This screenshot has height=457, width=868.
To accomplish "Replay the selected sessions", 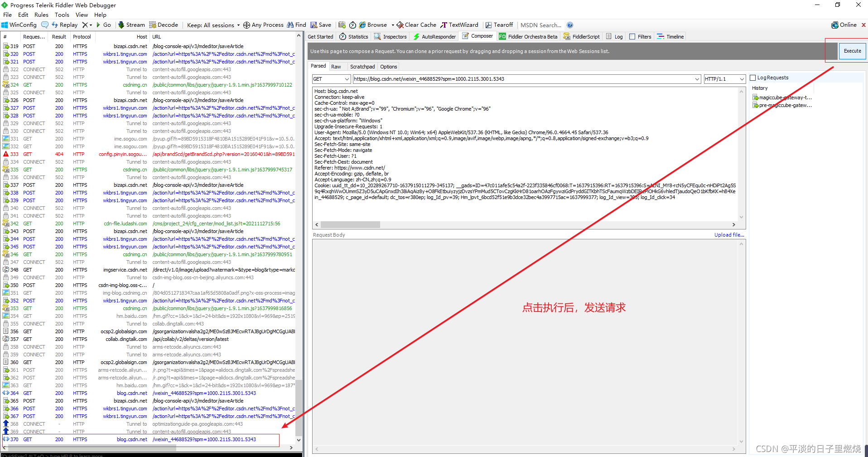I will point(64,25).
